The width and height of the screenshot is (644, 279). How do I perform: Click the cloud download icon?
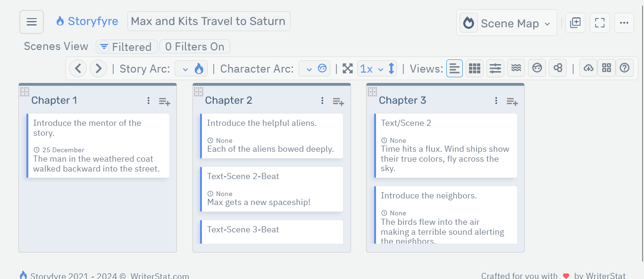588,68
